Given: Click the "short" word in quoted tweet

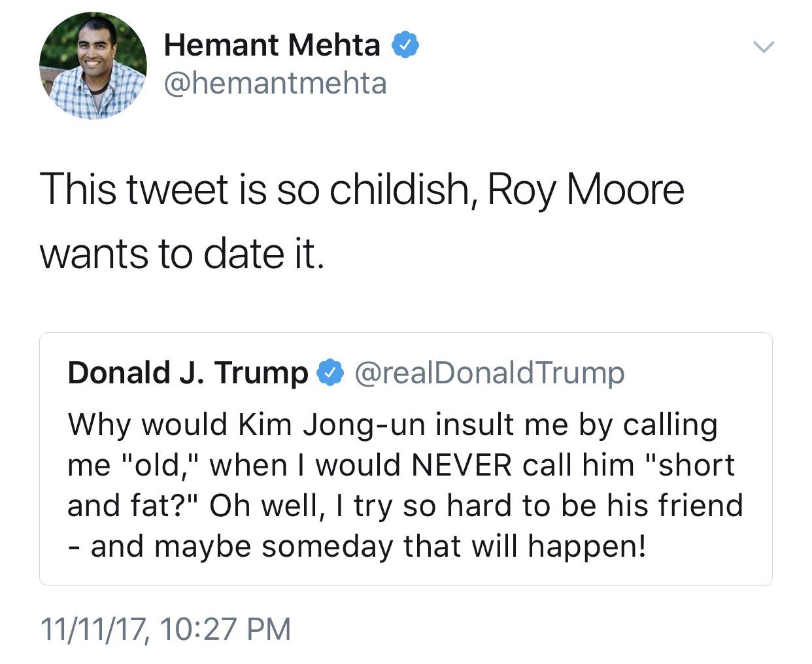Looking at the screenshot, I should click(x=697, y=465).
